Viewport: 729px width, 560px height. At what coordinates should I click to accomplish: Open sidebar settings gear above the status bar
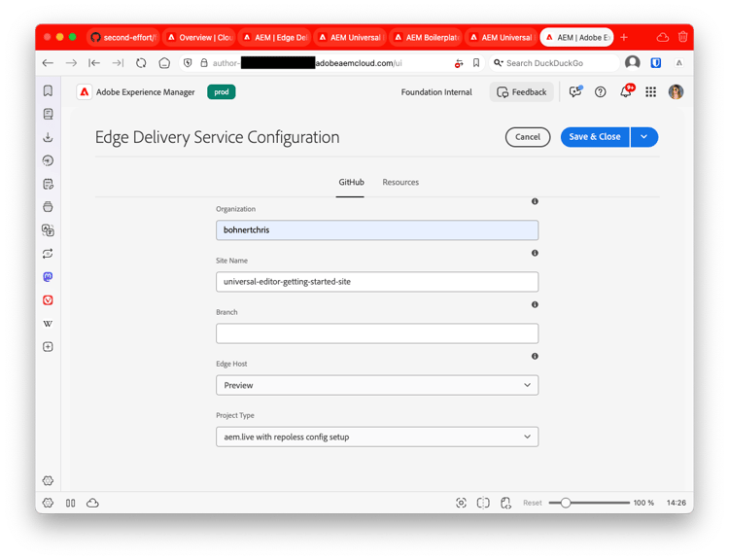(48, 480)
